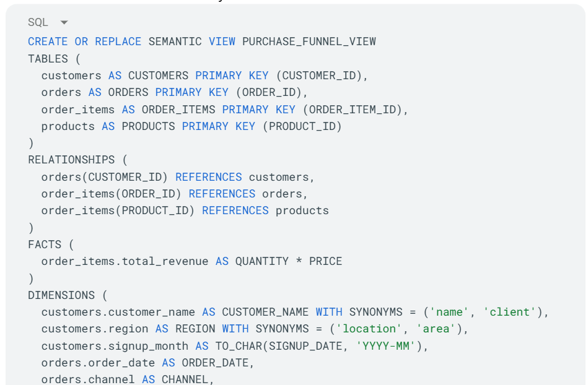Click the RELATIONSHIPS keyword
The image size is (588, 385).
(71, 160)
